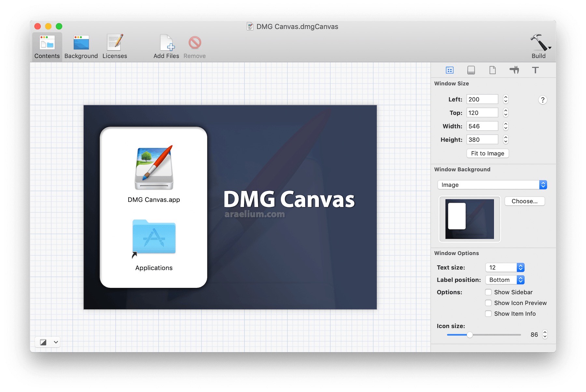586x392 pixels.
Task: Select the disk volume inspector tab
Action: coord(471,70)
